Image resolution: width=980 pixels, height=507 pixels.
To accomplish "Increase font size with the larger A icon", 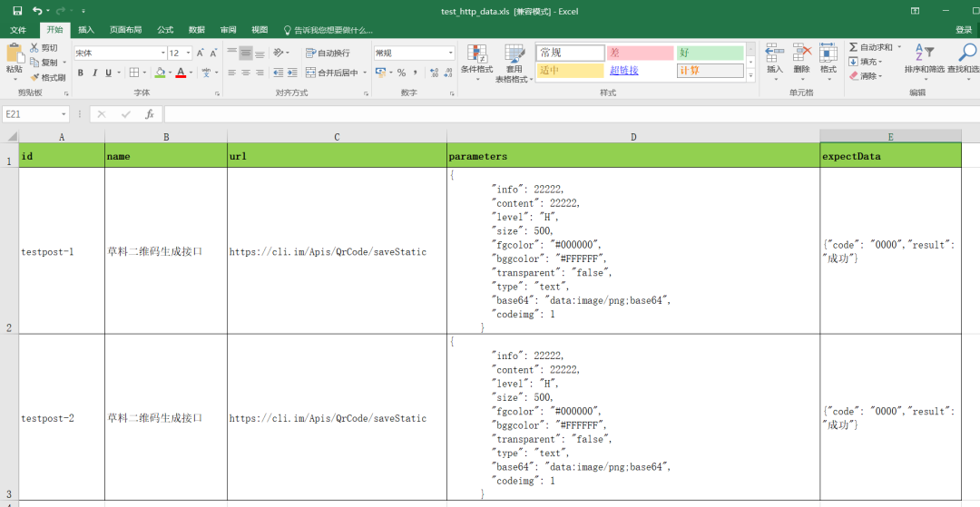I will (x=200, y=54).
